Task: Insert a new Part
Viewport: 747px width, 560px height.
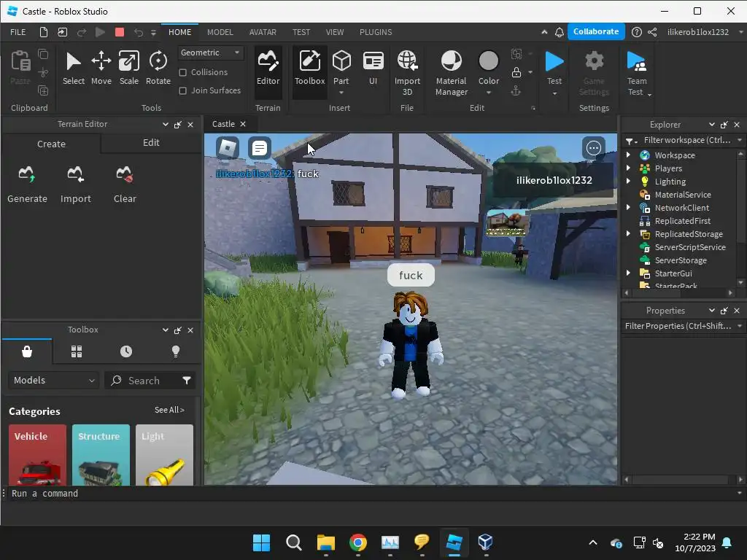Action: click(x=341, y=66)
